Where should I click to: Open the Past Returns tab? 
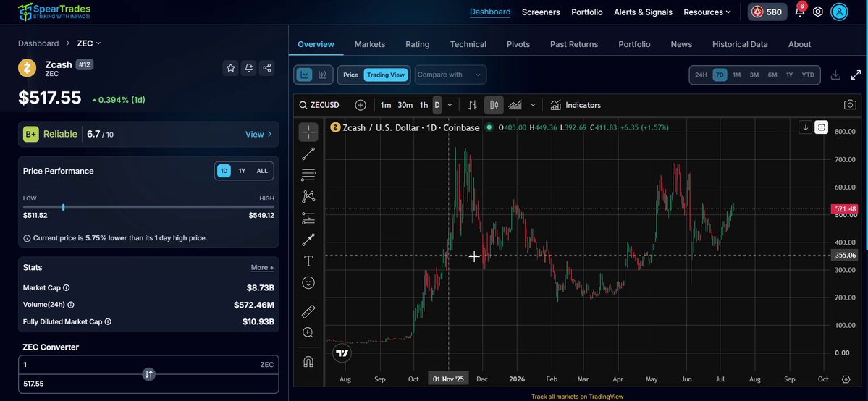[x=574, y=44]
